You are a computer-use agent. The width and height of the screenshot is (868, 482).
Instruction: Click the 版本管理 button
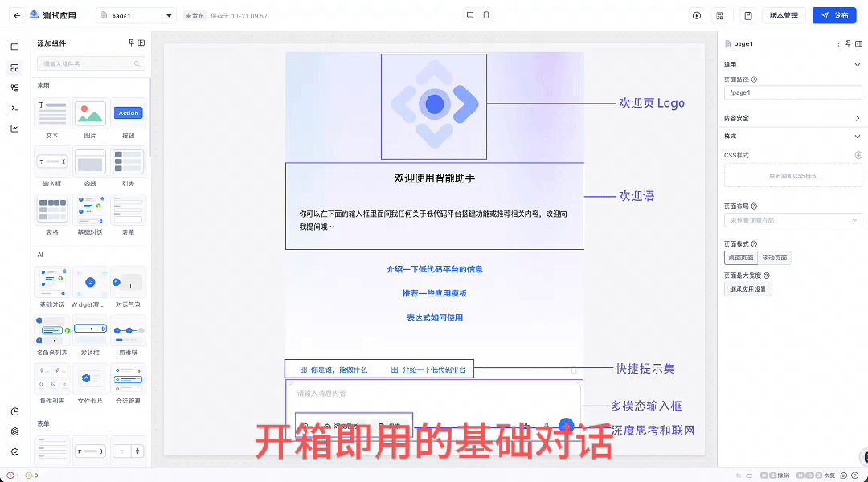(784, 15)
